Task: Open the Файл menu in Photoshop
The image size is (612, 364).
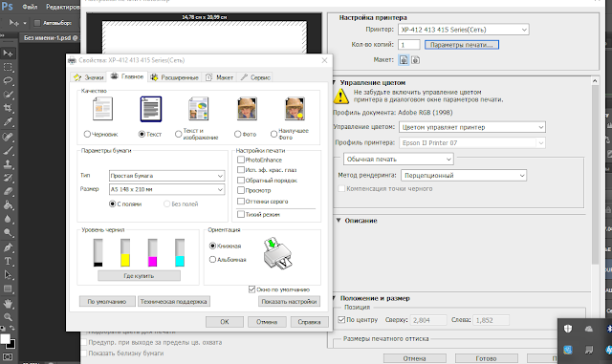Action: coord(30,7)
